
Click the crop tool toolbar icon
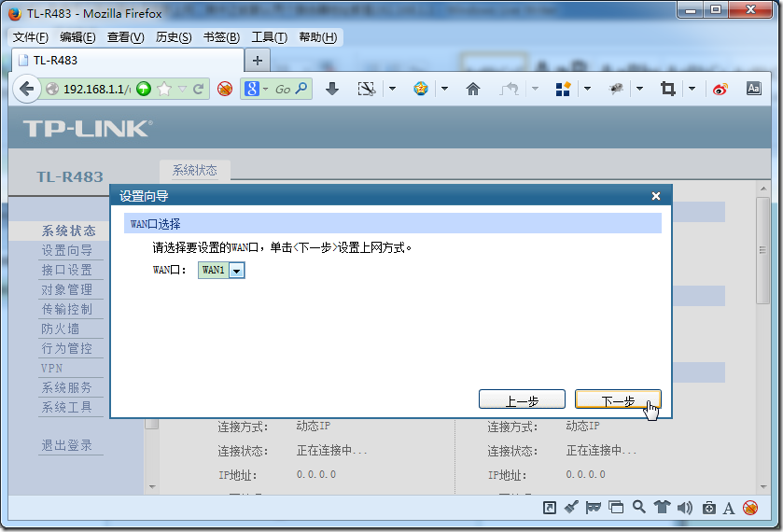(x=668, y=89)
